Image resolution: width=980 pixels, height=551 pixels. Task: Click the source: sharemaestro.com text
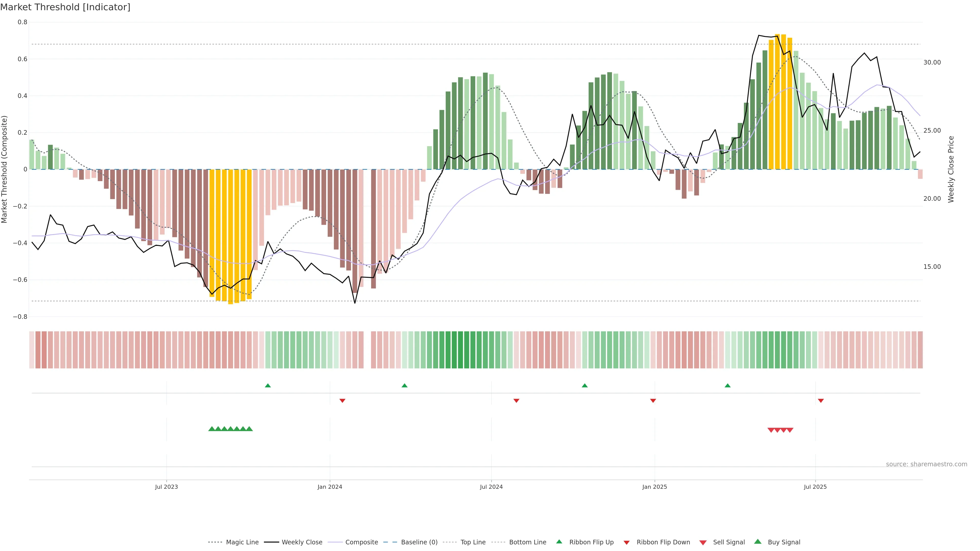click(926, 464)
